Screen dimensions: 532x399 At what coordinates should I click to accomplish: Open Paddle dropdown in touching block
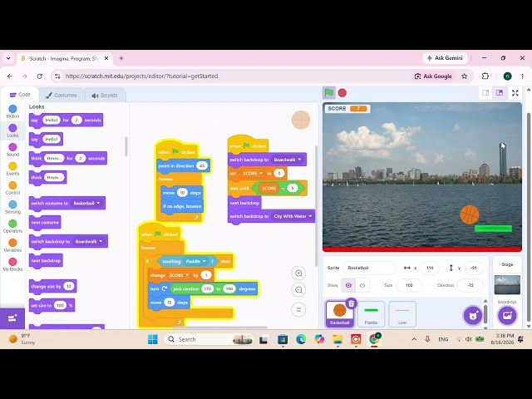(x=196, y=261)
